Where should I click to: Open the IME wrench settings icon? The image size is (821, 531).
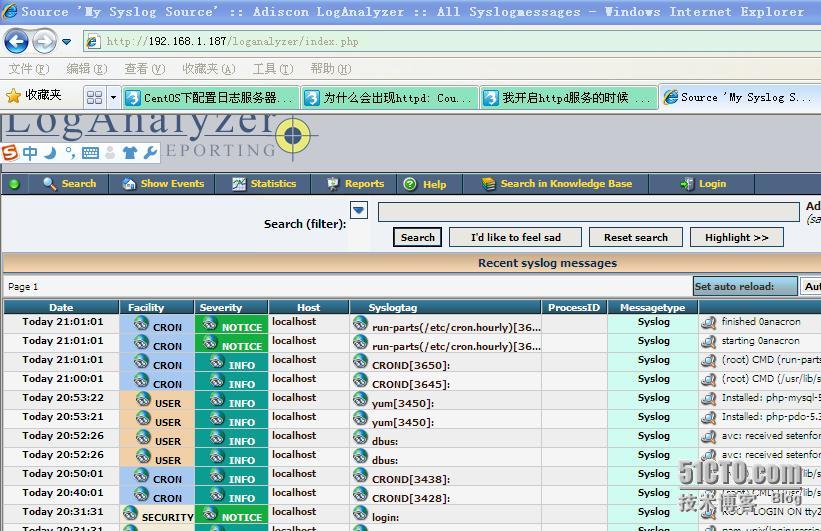point(150,152)
